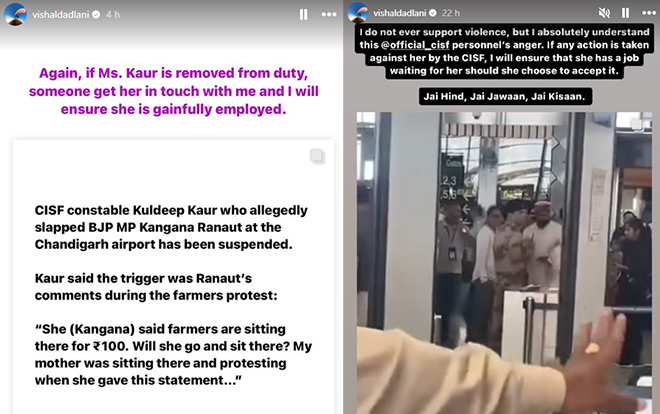
Task: Click multi-post icon on airport video
Action: point(637,123)
